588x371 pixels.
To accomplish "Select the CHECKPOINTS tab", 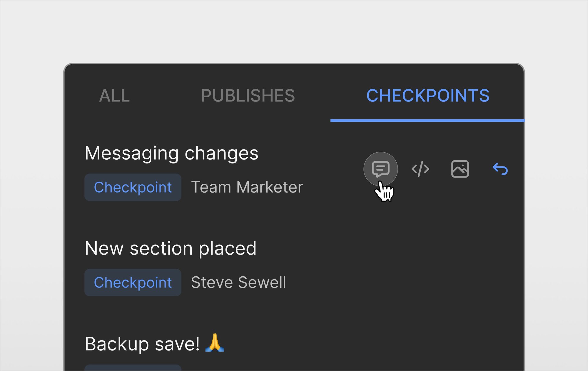I will click(x=428, y=96).
